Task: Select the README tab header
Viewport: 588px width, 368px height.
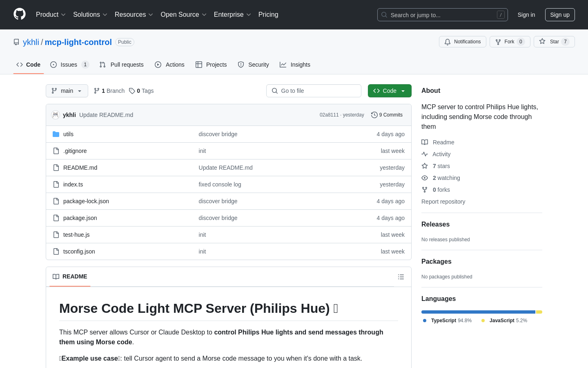Action: click(x=70, y=277)
